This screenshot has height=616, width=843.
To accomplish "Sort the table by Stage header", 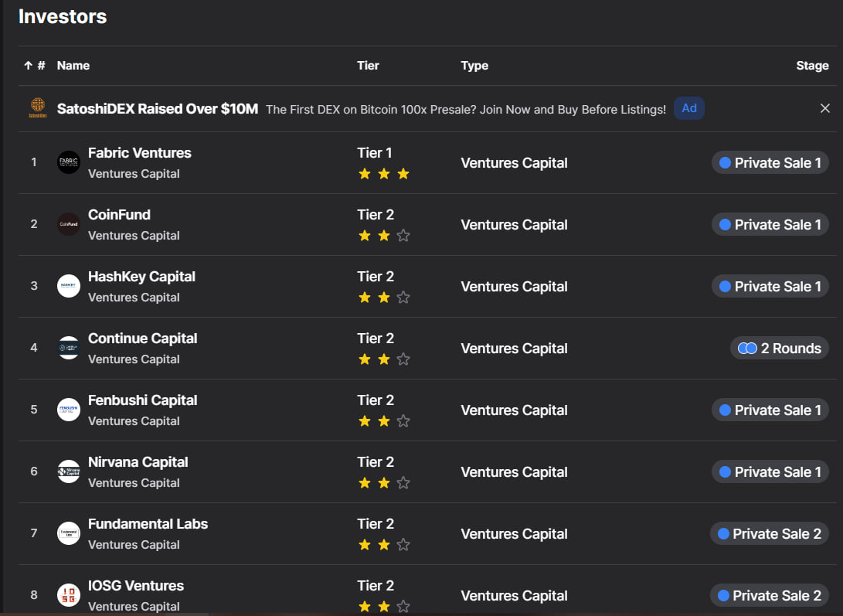I will pyautogui.click(x=812, y=66).
